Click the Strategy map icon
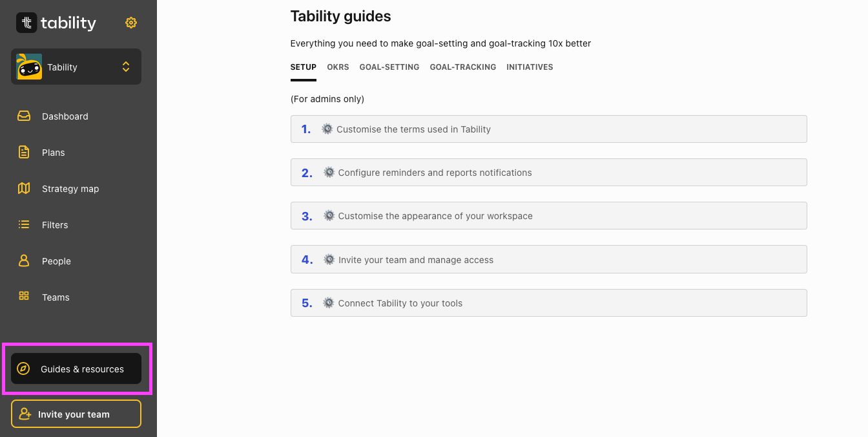 coord(24,189)
